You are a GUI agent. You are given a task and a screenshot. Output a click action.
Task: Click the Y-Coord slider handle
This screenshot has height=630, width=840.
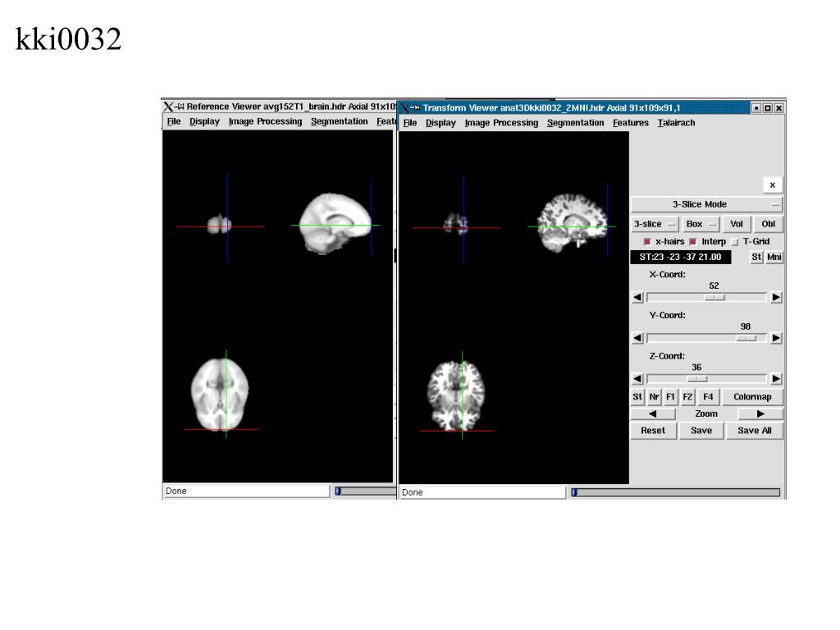pos(746,338)
